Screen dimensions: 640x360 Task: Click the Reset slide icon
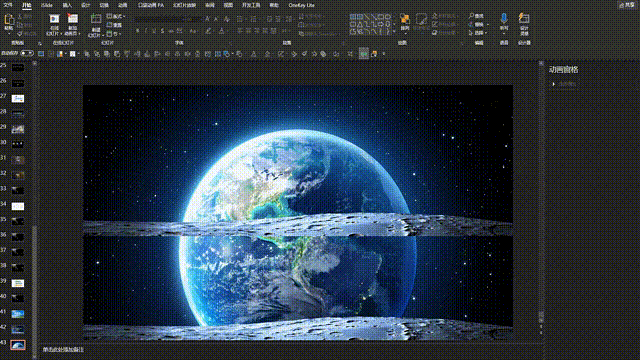(x=109, y=25)
